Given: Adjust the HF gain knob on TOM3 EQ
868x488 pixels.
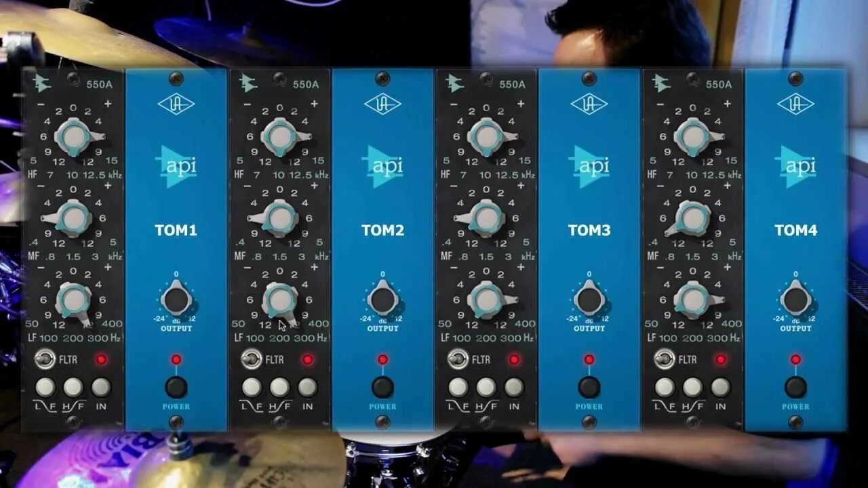Looking at the screenshot, I should coord(487,138).
